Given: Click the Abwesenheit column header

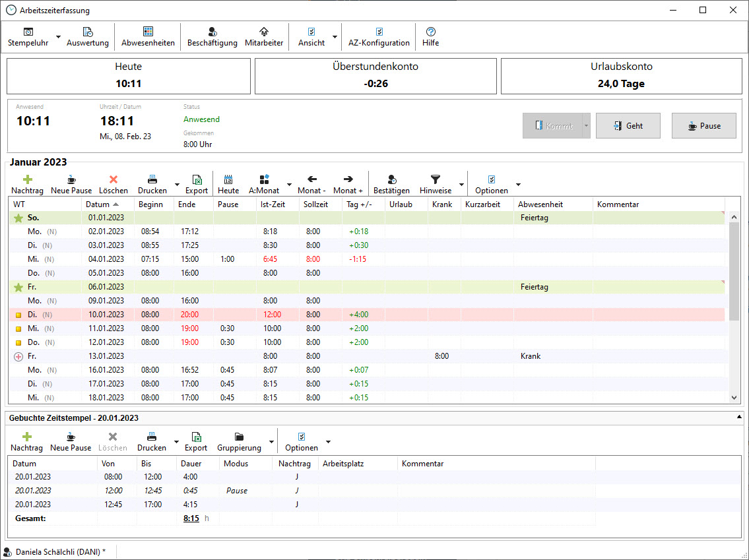Looking at the screenshot, I should pos(553,204).
